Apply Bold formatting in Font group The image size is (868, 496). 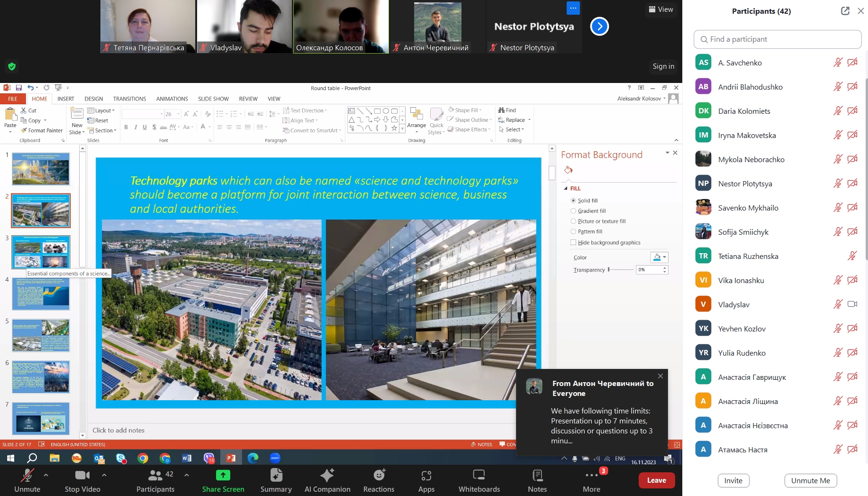click(x=126, y=127)
